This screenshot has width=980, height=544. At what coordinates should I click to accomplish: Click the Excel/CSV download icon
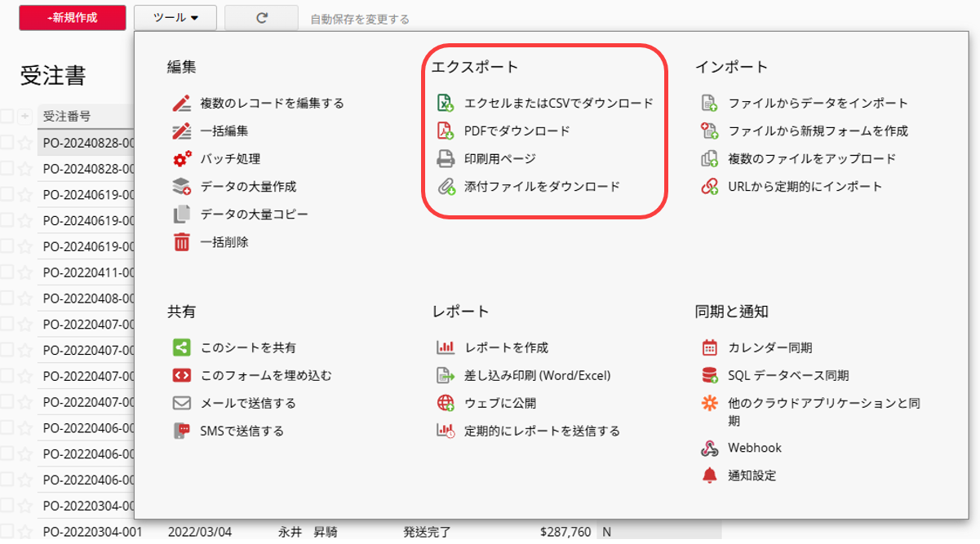click(446, 104)
